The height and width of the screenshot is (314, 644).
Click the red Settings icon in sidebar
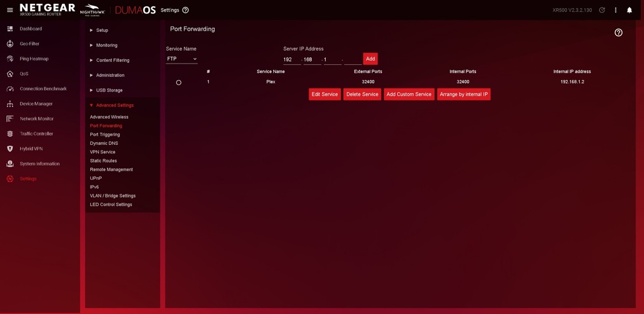pos(10,179)
